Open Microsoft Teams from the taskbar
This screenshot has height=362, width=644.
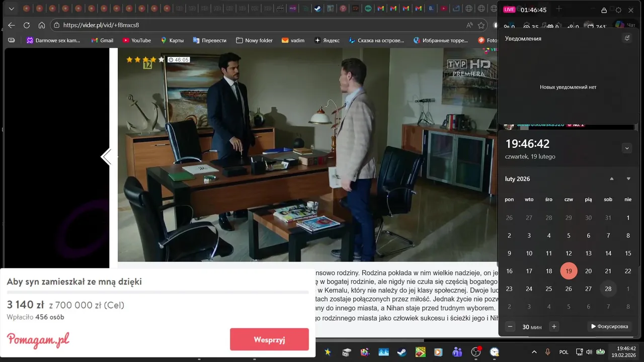[x=457, y=352]
